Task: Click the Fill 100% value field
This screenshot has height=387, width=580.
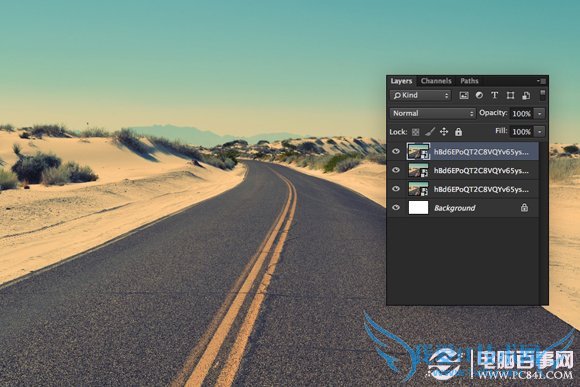Action: click(x=522, y=132)
